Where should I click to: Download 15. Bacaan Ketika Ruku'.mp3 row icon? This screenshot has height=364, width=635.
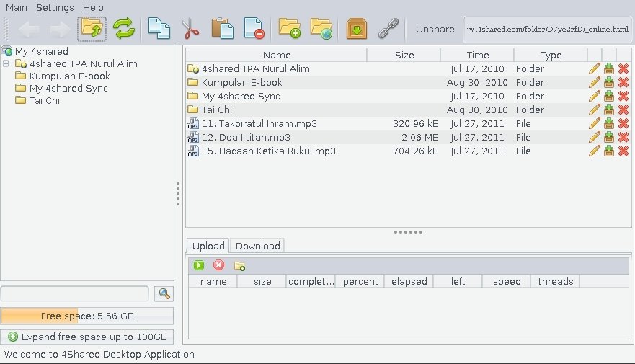pyautogui.click(x=608, y=151)
